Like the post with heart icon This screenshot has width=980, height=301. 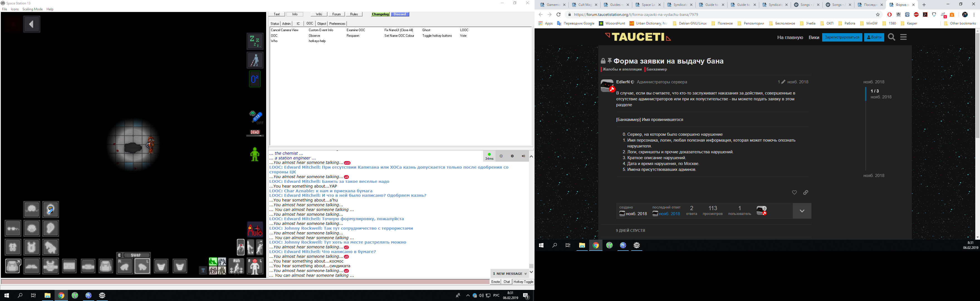click(794, 192)
